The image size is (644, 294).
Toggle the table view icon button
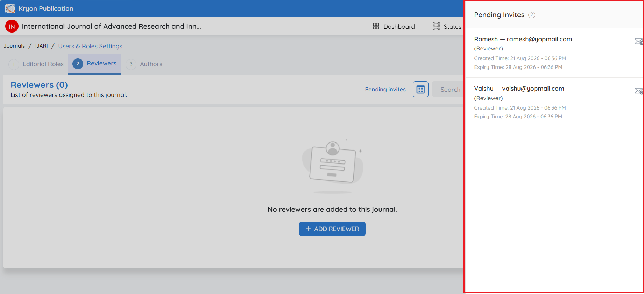click(x=420, y=89)
